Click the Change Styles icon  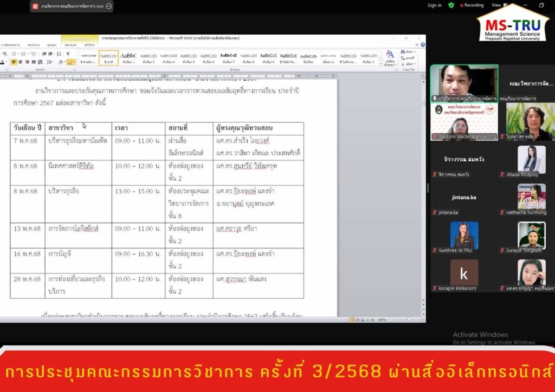coord(390,56)
